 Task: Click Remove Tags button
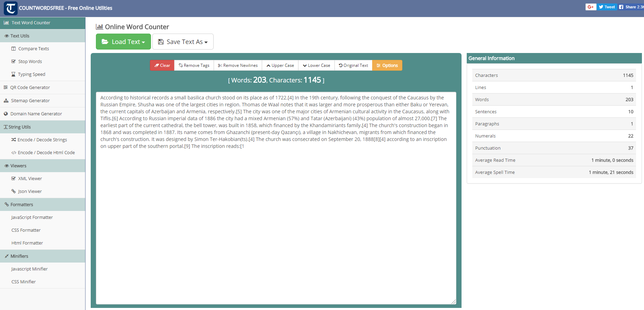(194, 65)
